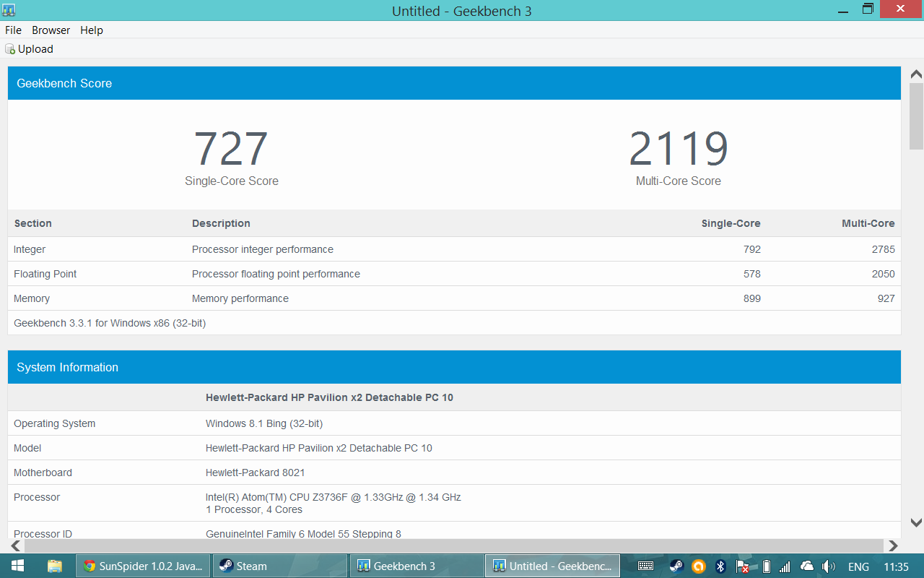
Task: Click the Steam system tray icon
Action: pos(676,566)
